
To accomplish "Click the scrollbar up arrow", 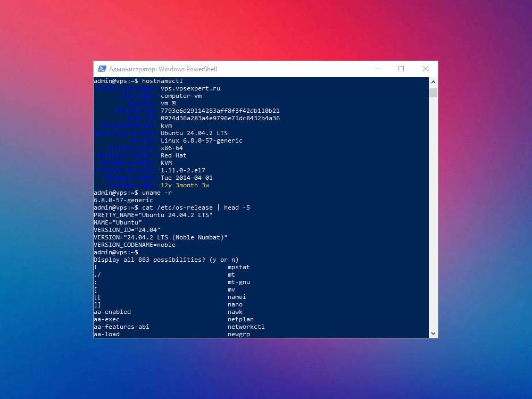I will pyautogui.click(x=433, y=82).
